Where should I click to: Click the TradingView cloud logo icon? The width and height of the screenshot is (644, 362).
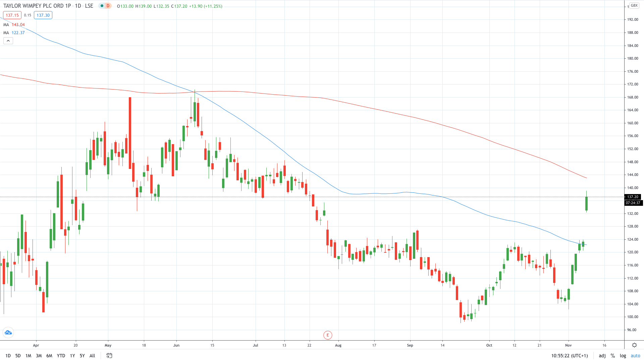[x=8, y=333]
